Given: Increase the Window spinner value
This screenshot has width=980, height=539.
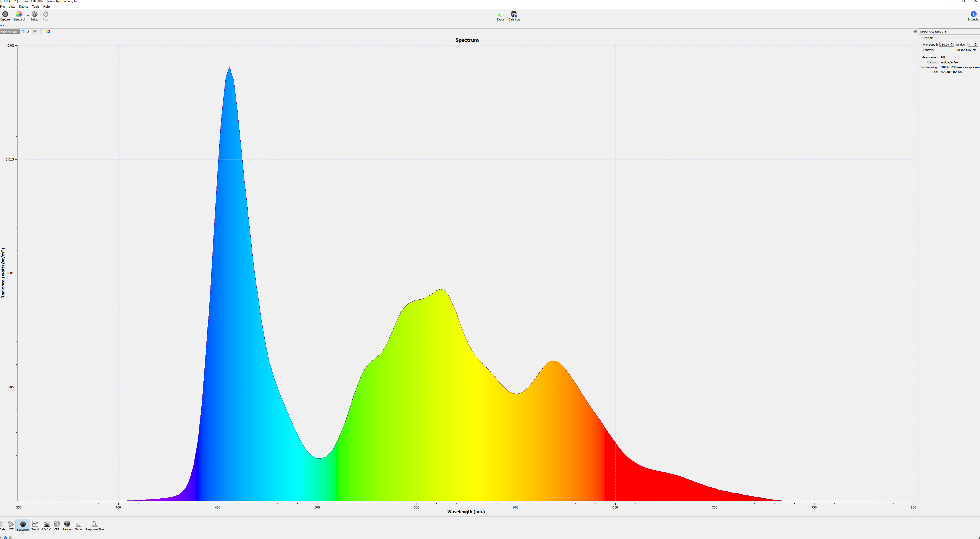Looking at the screenshot, I should point(975,43).
